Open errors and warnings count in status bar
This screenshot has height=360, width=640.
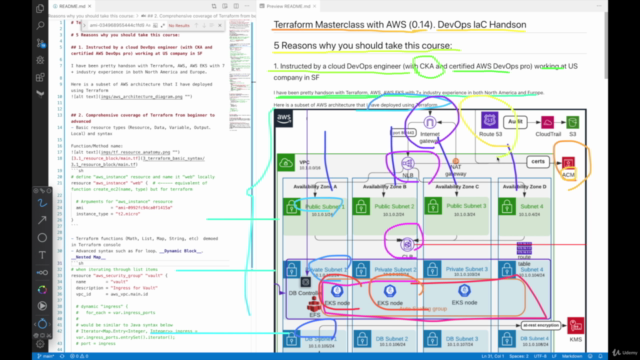pyautogui.click(x=79, y=356)
